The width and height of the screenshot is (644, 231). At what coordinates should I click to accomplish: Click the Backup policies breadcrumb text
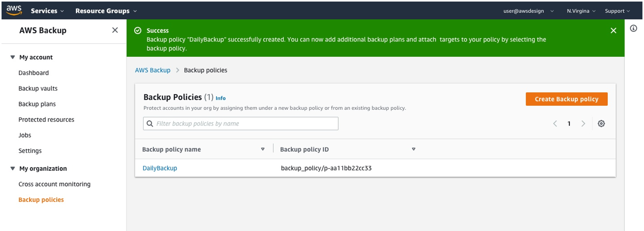(x=206, y=70)
